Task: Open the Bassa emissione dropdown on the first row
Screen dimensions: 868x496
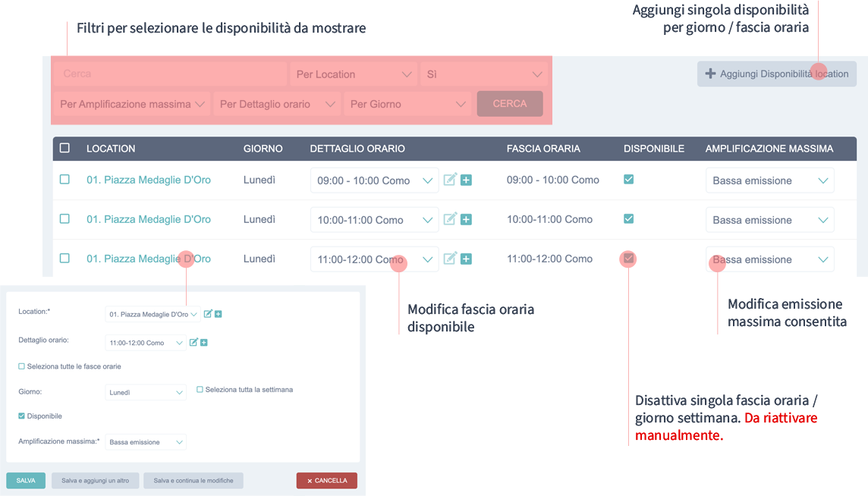Action: click(x=769, y=180)
